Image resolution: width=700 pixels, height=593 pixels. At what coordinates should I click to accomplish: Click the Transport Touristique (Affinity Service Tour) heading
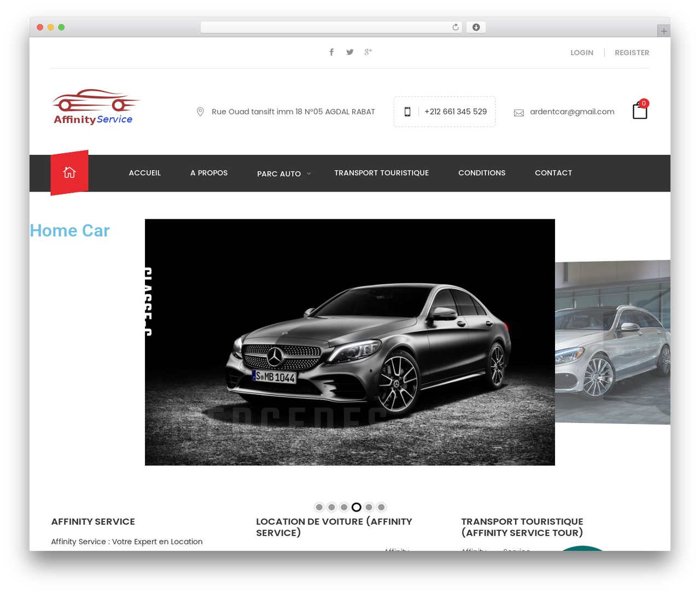(522, 527)
